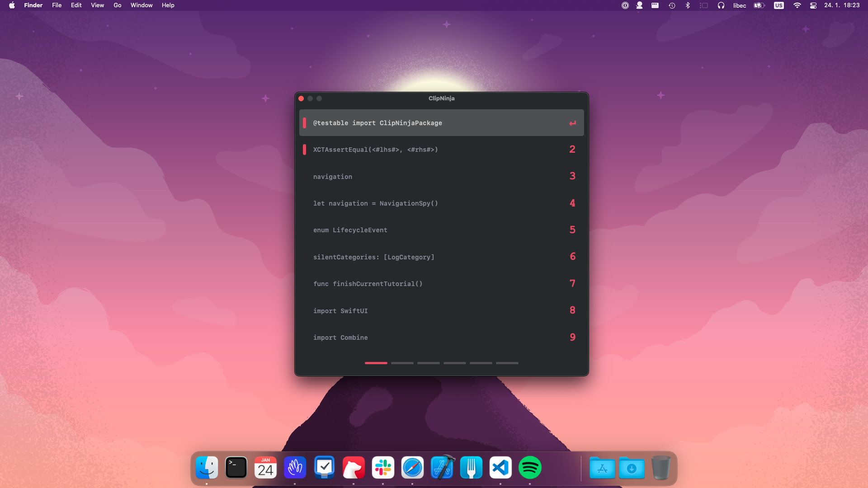Open the Help menu
The width and height of the screenshot is (868, 488).
(x=168, y=5)
